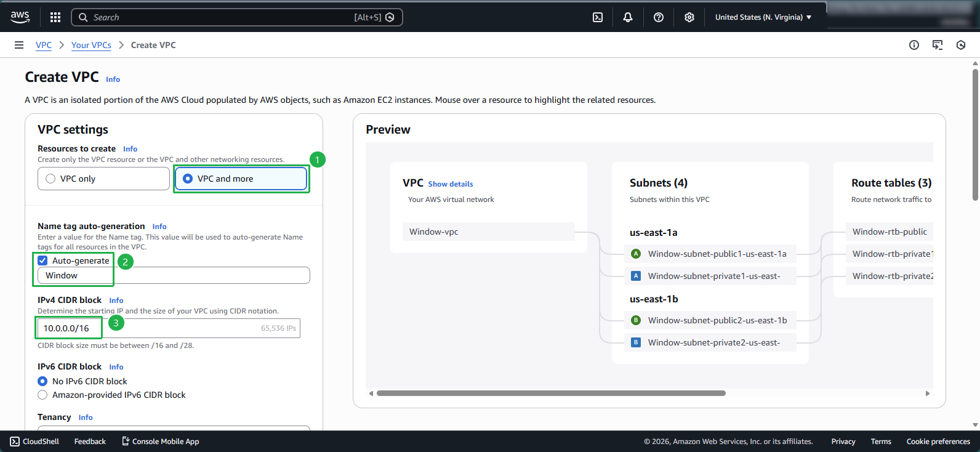Launch CloudShell from the top bar icon

click(x=598, y=17)
